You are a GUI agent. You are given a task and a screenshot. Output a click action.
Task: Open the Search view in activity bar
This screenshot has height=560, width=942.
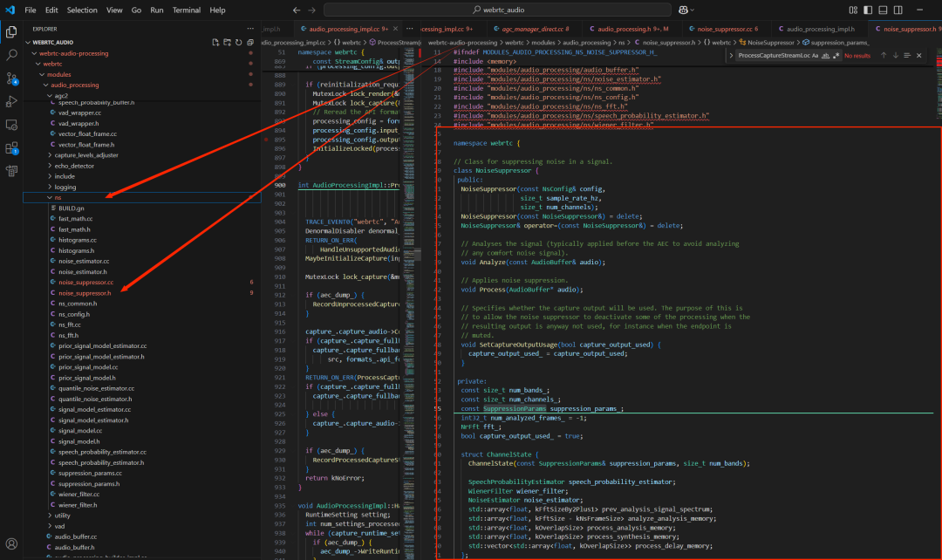tap(11, 54)
